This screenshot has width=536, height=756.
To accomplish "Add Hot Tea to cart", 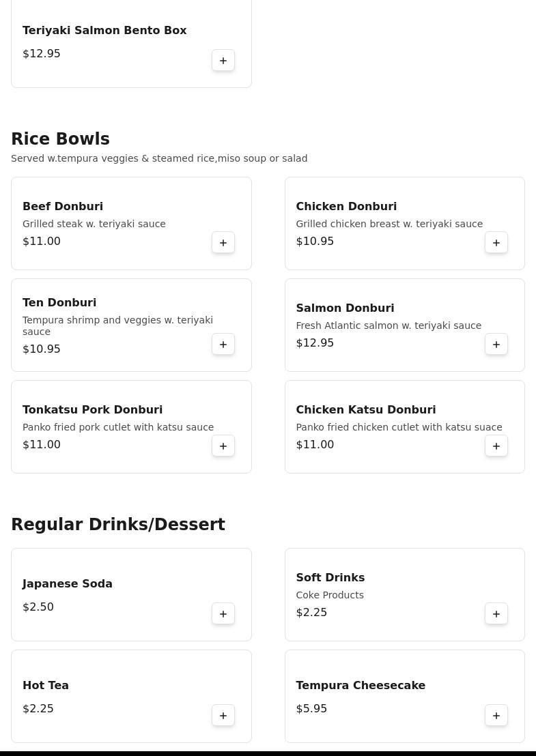I will tap(223, 716).
